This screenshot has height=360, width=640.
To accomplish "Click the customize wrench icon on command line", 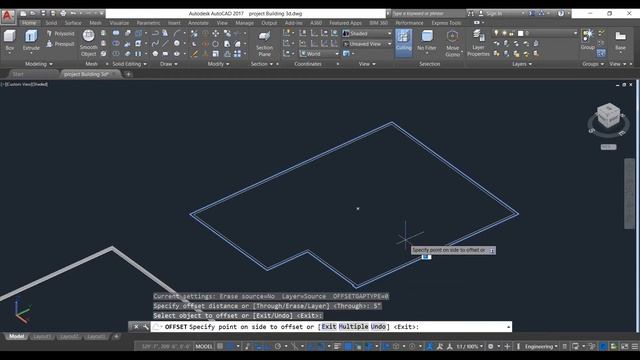I will pyautogui.click(x=145, y=327).
